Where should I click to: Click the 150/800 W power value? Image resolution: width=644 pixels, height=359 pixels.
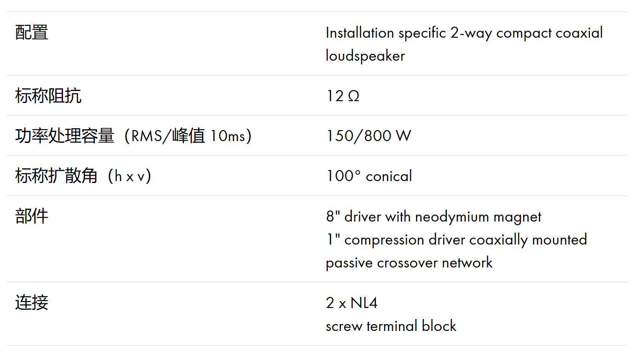coord(369,136)
